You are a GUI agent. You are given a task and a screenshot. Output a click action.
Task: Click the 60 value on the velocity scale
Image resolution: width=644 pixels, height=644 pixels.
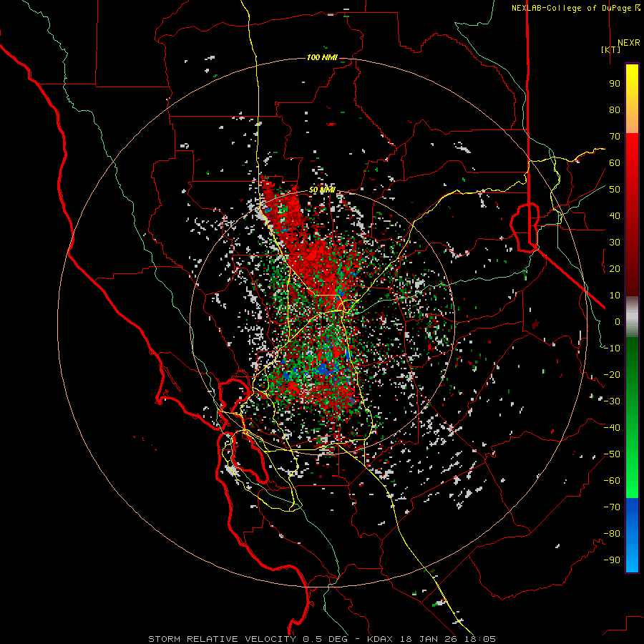615,163
